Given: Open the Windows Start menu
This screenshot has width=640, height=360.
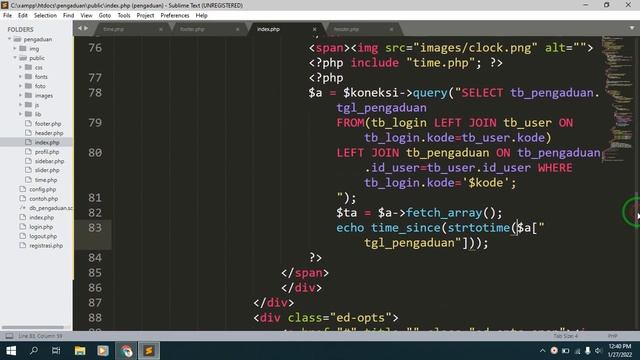Looking at the screenshot, I should click(11, 351).
